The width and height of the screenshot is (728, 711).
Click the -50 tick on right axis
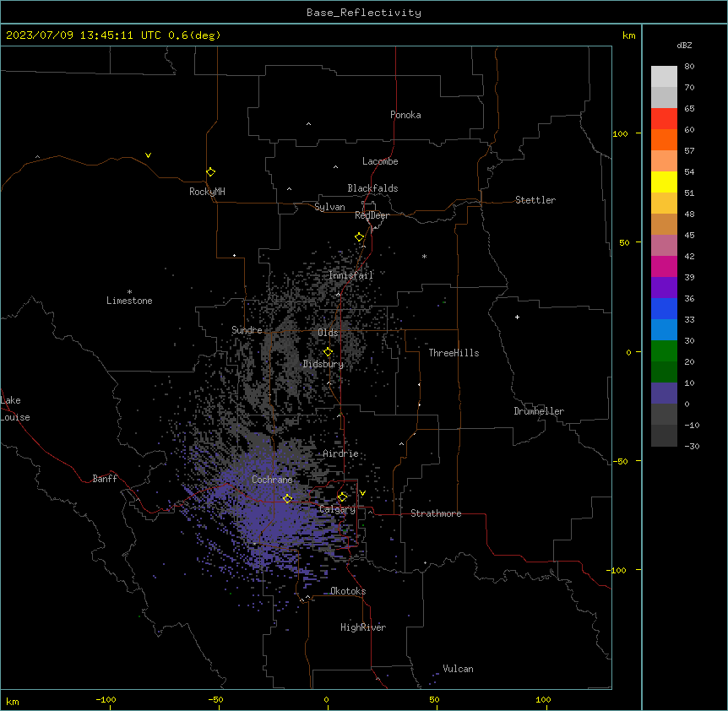click(x=620, y=461)
